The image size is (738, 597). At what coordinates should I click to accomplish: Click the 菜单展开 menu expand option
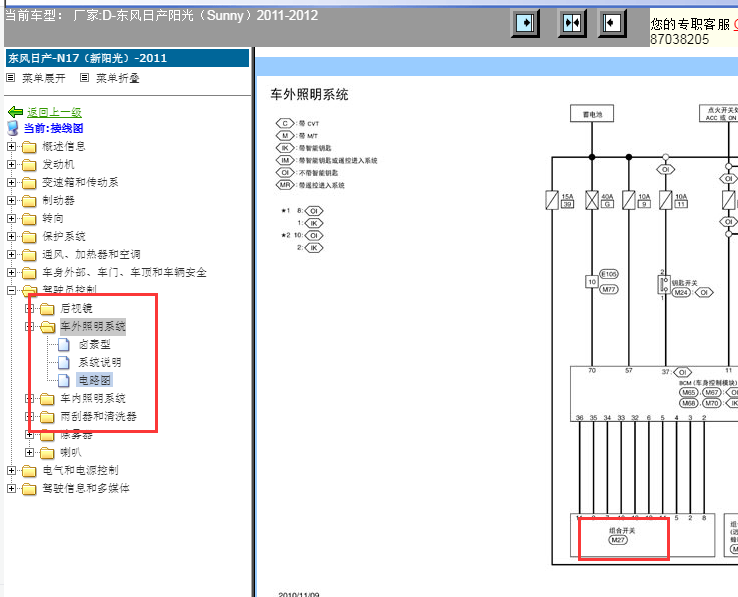(x=44, y=78)
